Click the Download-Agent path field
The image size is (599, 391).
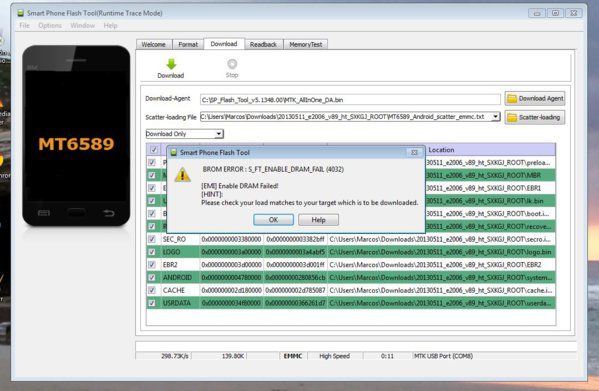(350, 100)
